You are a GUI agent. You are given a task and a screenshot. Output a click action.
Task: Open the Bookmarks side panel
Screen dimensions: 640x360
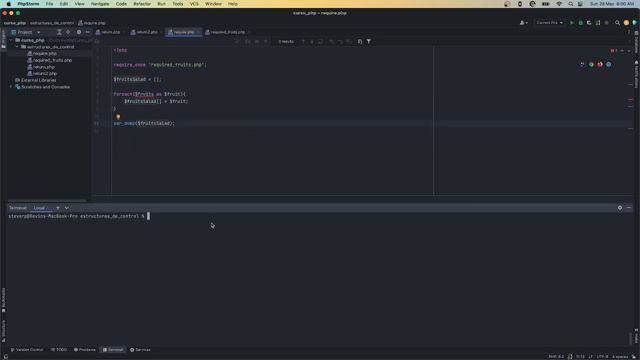(4, 300)
